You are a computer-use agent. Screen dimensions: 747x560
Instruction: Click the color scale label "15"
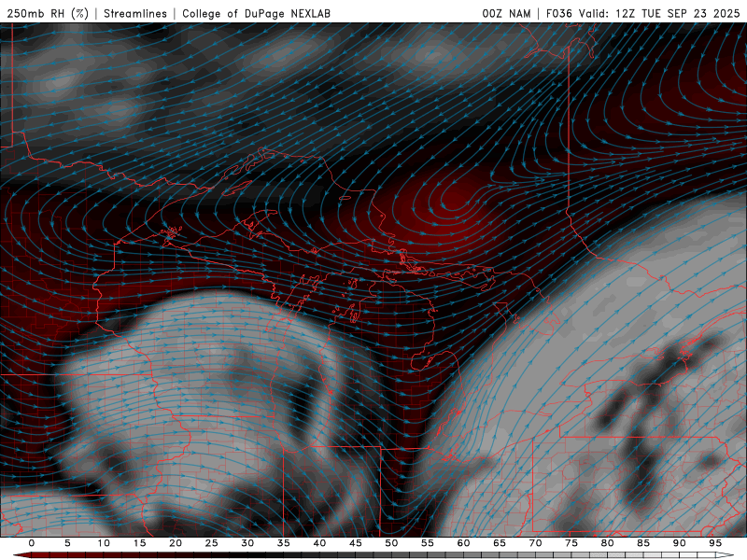tap(139, 543)
